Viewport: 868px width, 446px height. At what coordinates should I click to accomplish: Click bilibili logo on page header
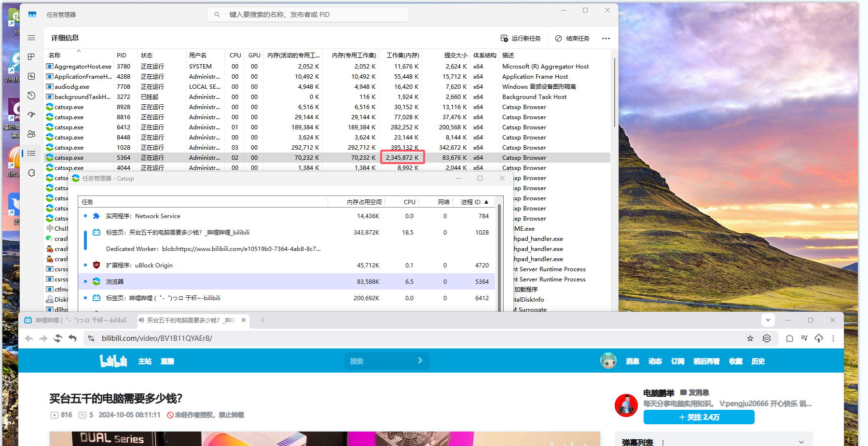(113, 361)
